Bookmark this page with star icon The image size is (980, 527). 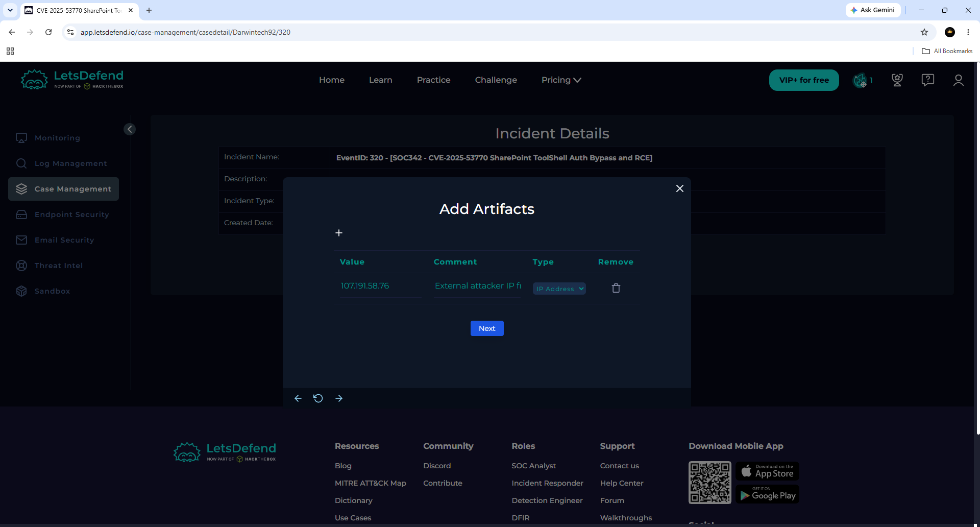tap(924, 32)
